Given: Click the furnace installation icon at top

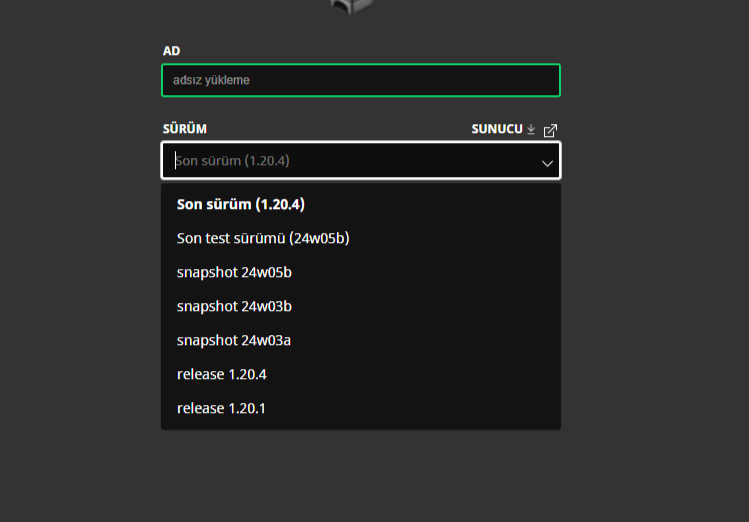Looking at the screenshot, I should pyautogui.click(x=352, y=6).
